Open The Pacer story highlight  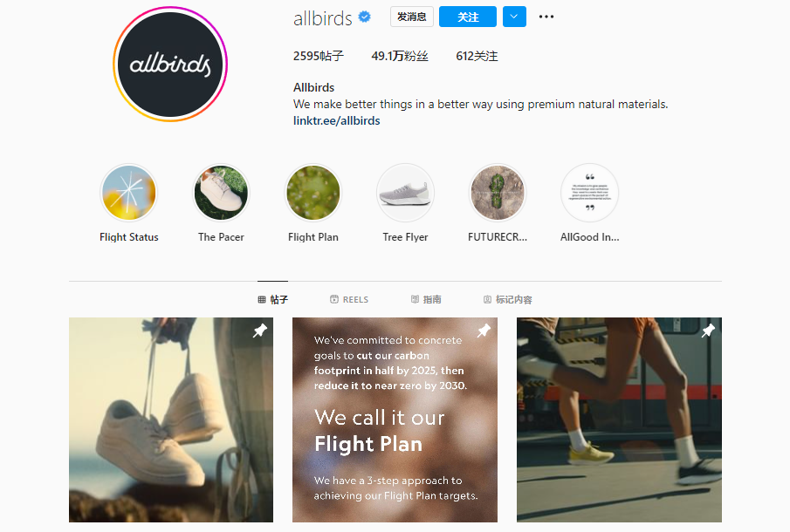click(221, 193)
